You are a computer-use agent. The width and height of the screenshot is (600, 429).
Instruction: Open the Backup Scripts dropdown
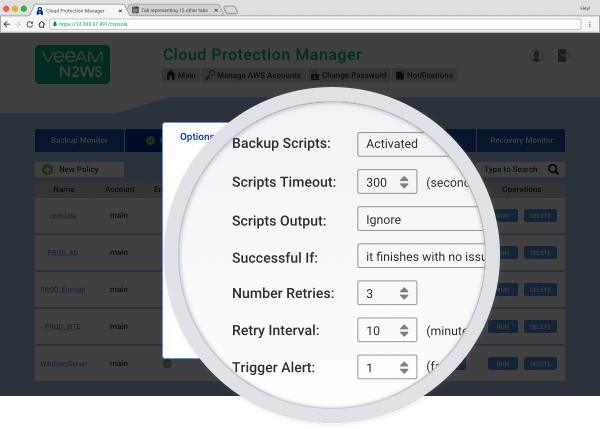point(404,144)
